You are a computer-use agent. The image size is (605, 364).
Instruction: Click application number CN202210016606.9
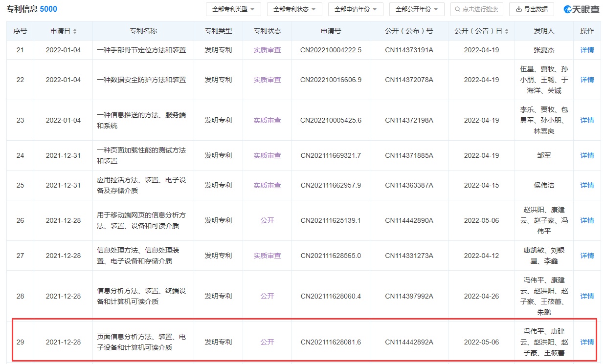331,80
